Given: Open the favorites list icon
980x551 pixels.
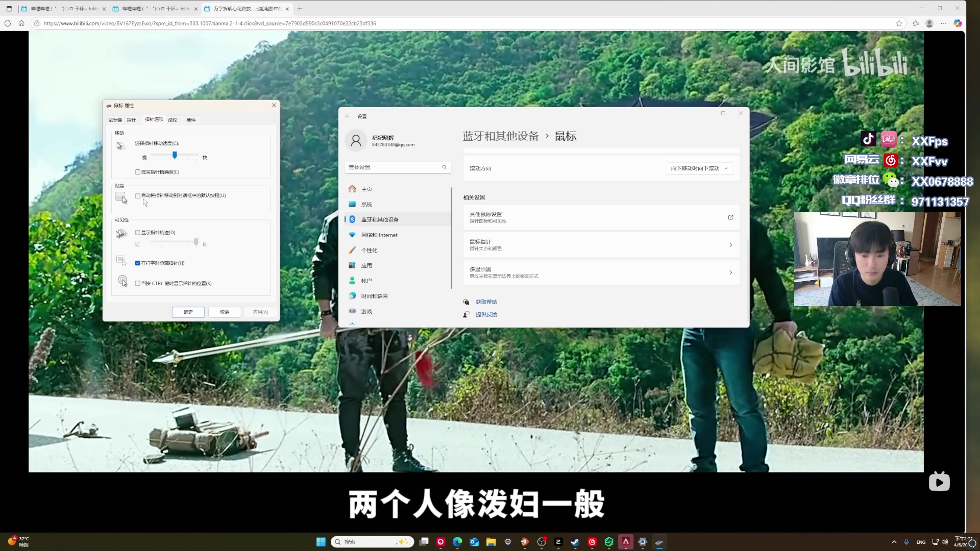Looking at the screenshot, I should pos(916,23).
